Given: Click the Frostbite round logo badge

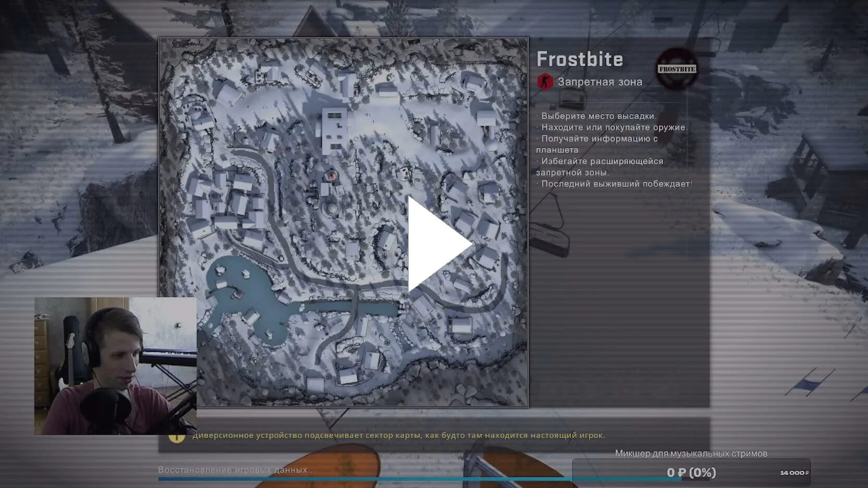Looking at the screenshot, I should click(677, 69).
